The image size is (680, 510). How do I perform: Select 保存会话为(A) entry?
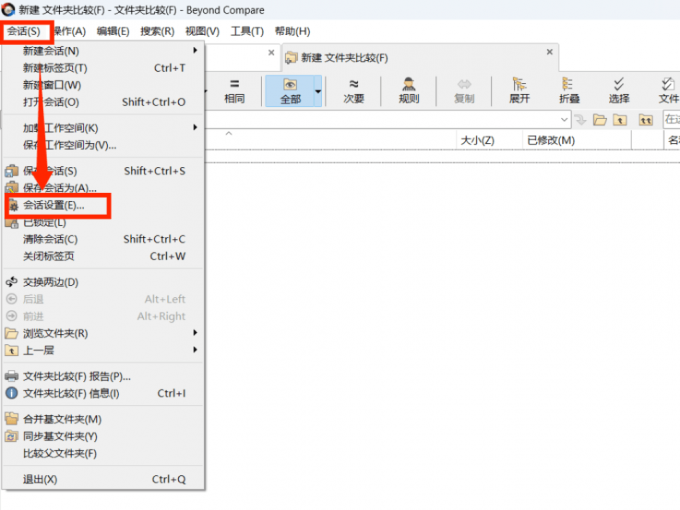pos(103,188)
